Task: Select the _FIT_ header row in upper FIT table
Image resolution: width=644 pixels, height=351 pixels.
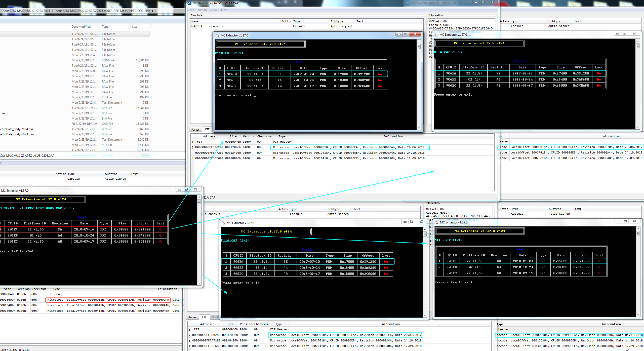Action: click(343, 142)
